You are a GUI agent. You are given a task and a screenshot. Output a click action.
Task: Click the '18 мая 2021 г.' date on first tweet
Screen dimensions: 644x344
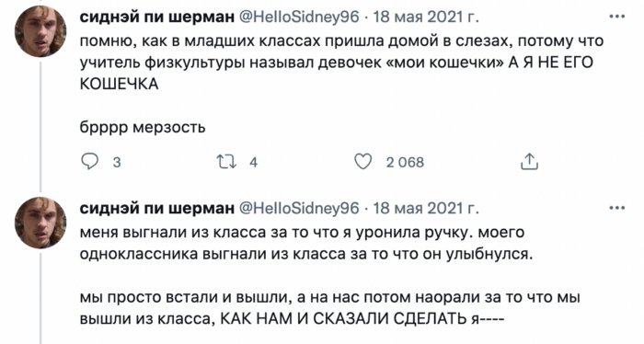(x=426, y=17)
